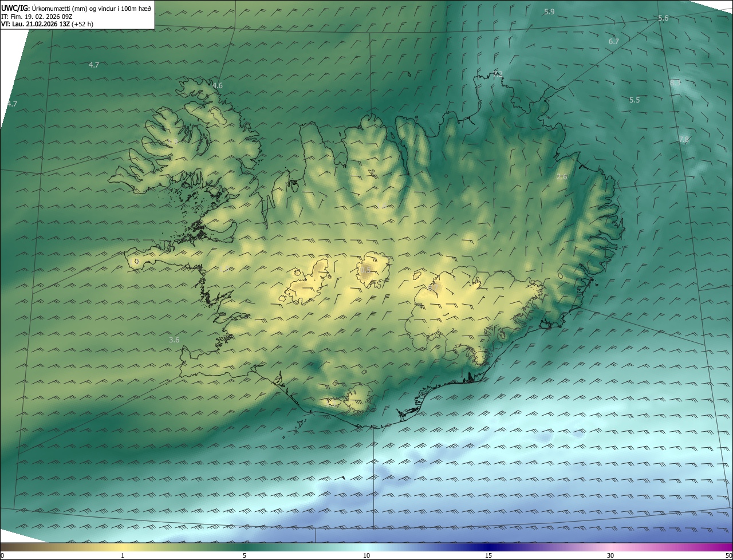Click the 2.6 value label over land
Image resolution: width=733 pixels, height=560 pixels.
click(562, 177)
